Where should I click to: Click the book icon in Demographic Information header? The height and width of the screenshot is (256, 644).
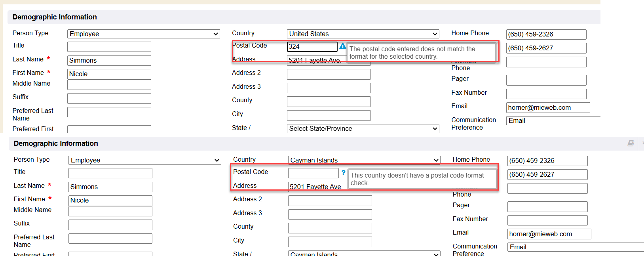coord(631,143)
